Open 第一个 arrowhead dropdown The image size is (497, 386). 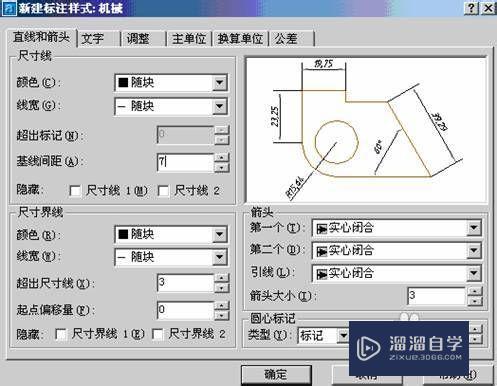point(473,228)
